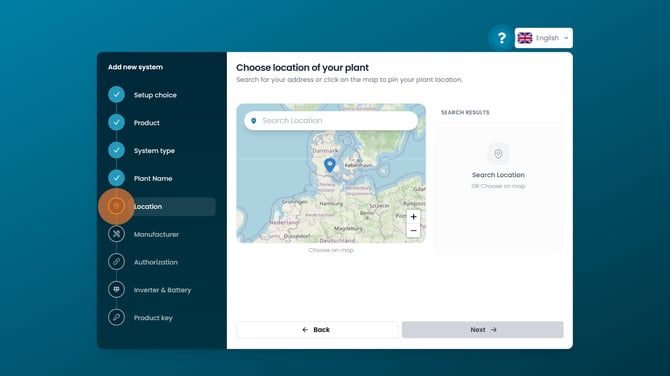Click the blue map marker pin
Screen dimensions: 670x376
point(330,165)
